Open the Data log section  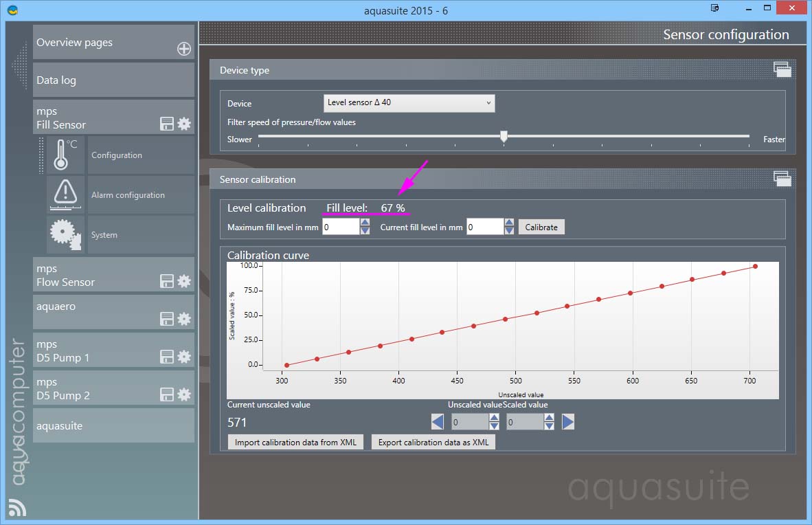(113, 80)
